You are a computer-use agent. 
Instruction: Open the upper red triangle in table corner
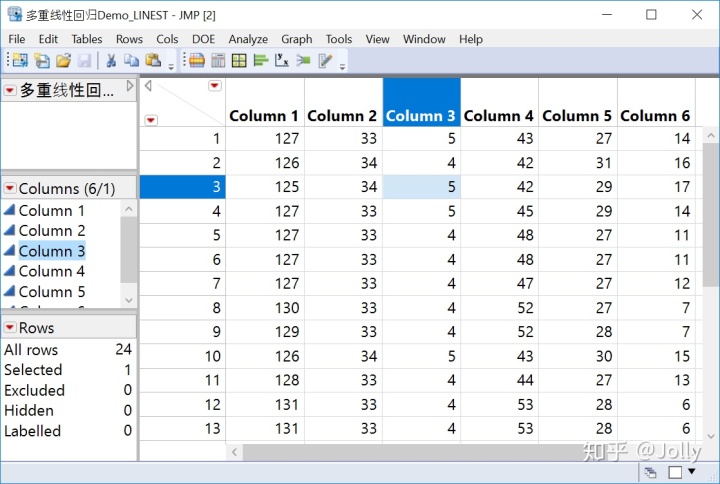coord(215,85)
